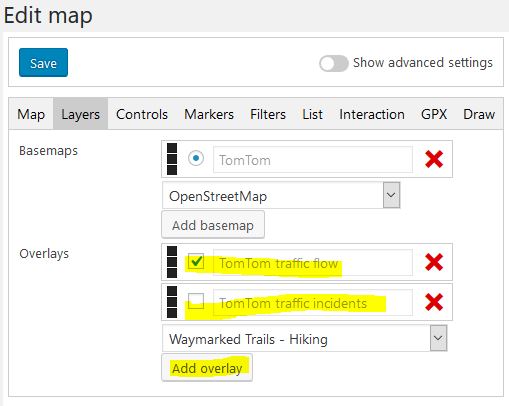Delete the TomTom traffic incidents overlay
509x406 pixels.
(434, 302)
